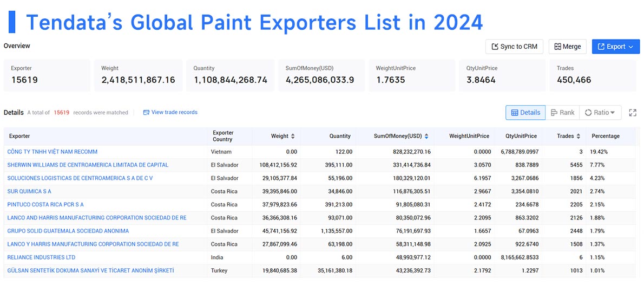This screenshot has height=285, width=644.
Task: Open SUR QUIMICA S A exporter link
Action: click(29, 191)
